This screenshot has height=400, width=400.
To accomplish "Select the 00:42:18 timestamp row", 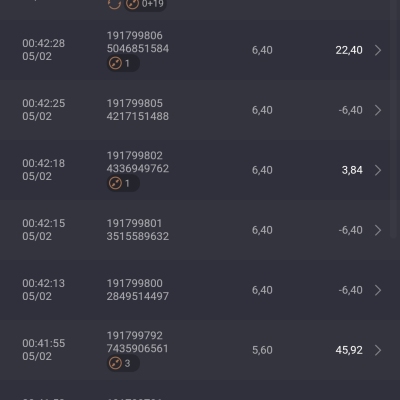I will 200,170.
